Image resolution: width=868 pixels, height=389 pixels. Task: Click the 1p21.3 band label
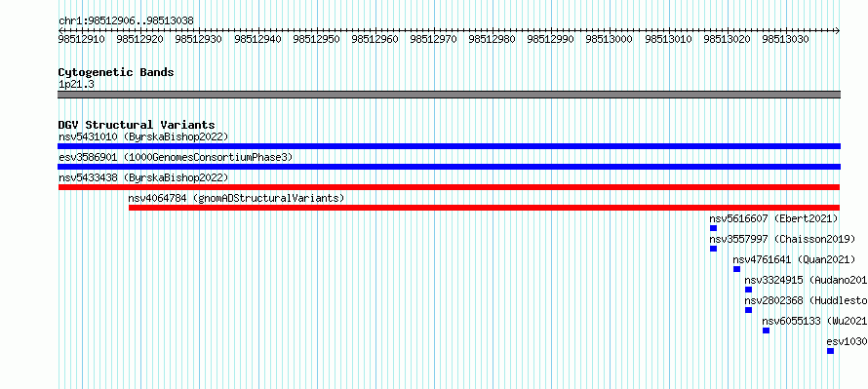pyautogui.click(x=76, y=84)
